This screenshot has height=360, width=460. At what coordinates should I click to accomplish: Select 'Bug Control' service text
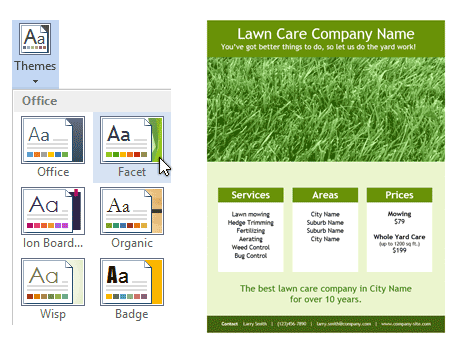click(251, 256)
